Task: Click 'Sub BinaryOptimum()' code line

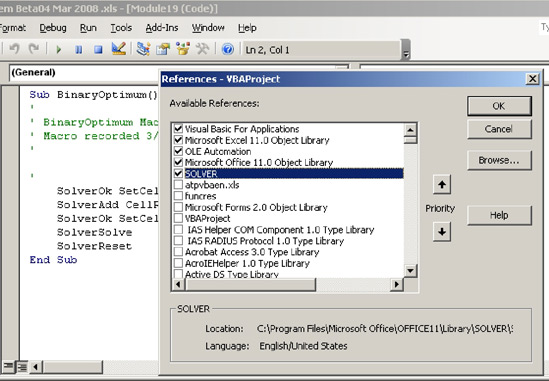Action: click(93, 95)
